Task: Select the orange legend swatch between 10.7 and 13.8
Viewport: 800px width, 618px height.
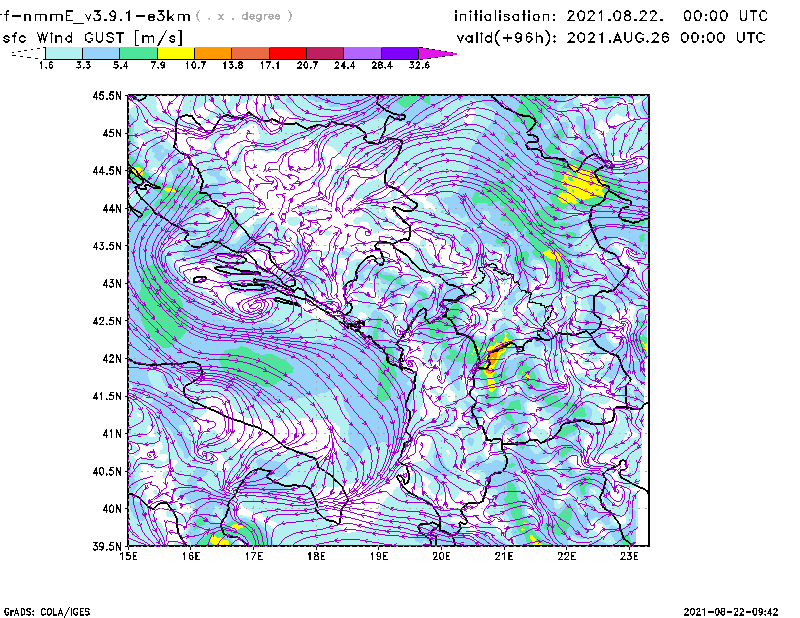Action: click(213, 53)
